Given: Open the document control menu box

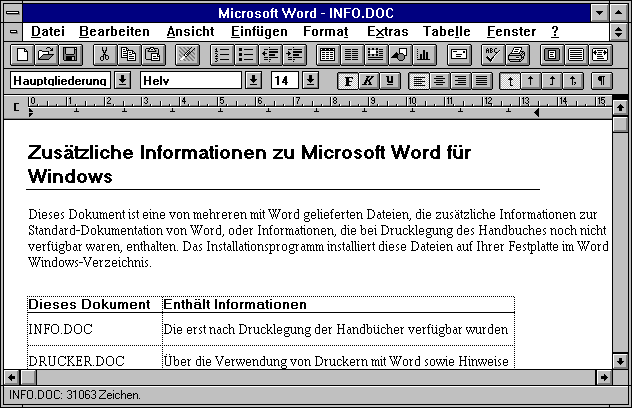Looking at the screenshot, I should (x=13, y=31).
